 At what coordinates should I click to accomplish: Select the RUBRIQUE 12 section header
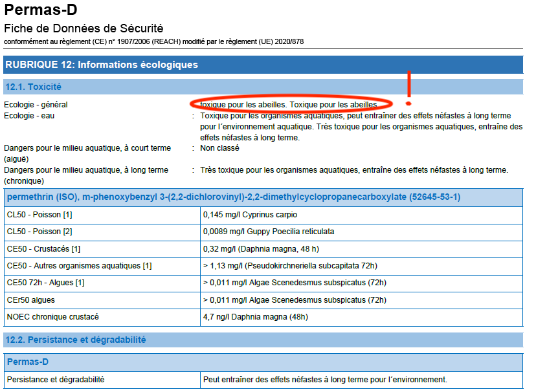102,65
